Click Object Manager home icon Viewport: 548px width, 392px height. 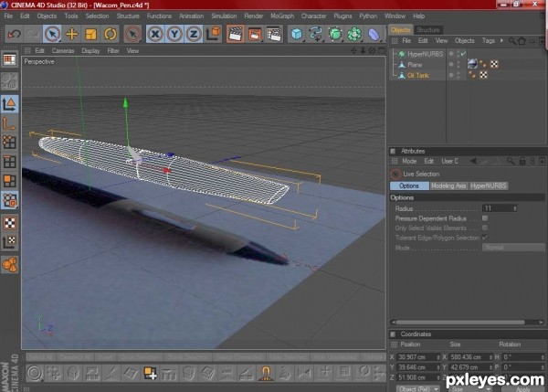click(x=522, y=41)
